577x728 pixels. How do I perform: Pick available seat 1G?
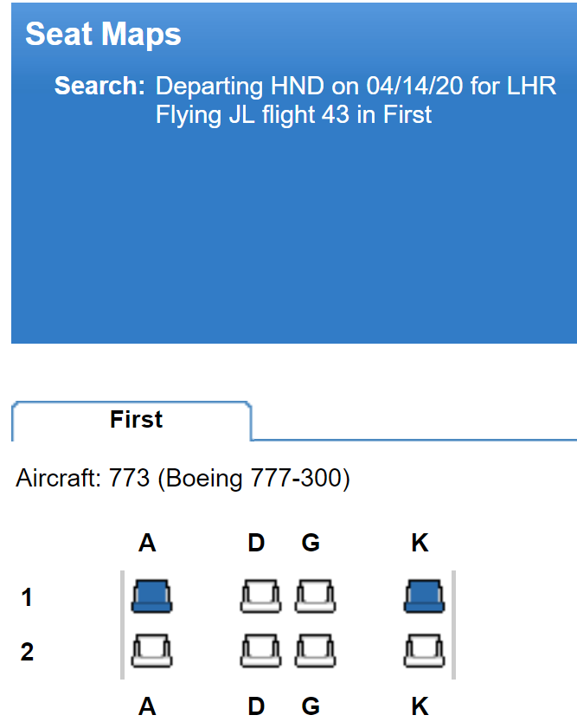pos(315,596)
